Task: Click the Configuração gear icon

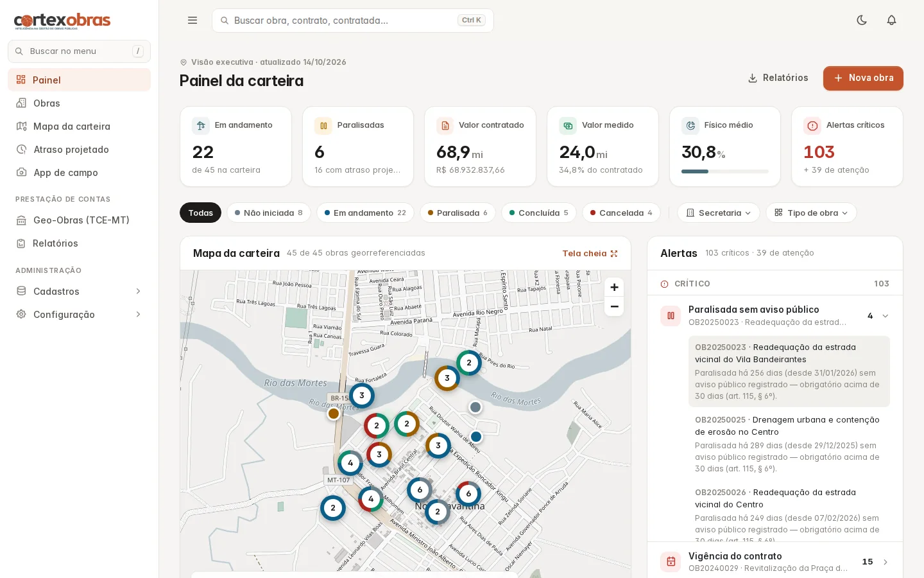Action: pos(21,314)
